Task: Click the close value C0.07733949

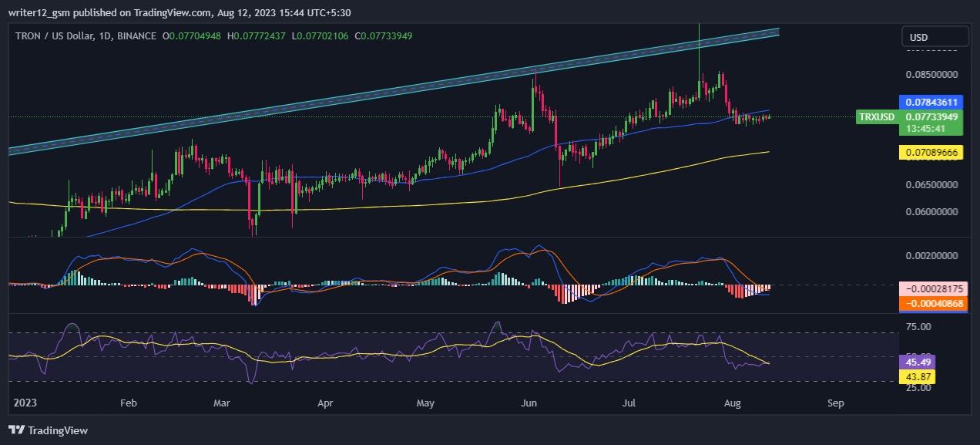Action: click(384, 36)
